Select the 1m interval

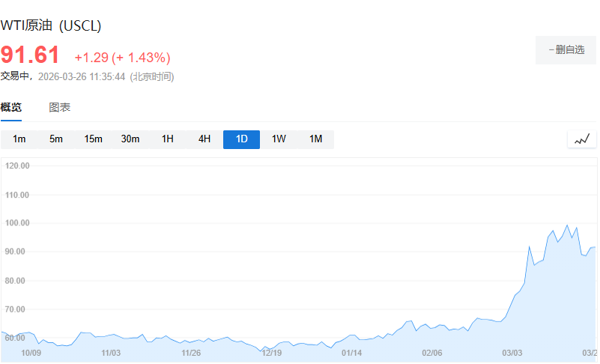[x=19, y=139]
